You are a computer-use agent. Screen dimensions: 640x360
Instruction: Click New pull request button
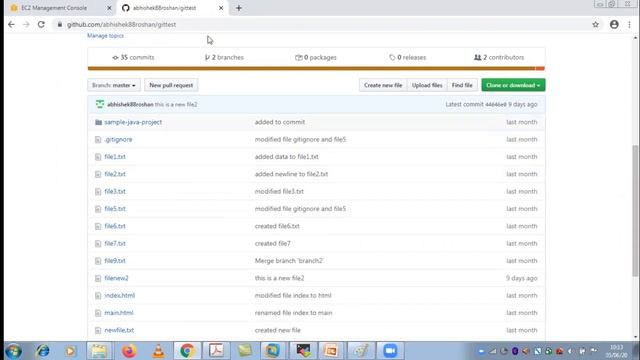(x=171, y=85)
